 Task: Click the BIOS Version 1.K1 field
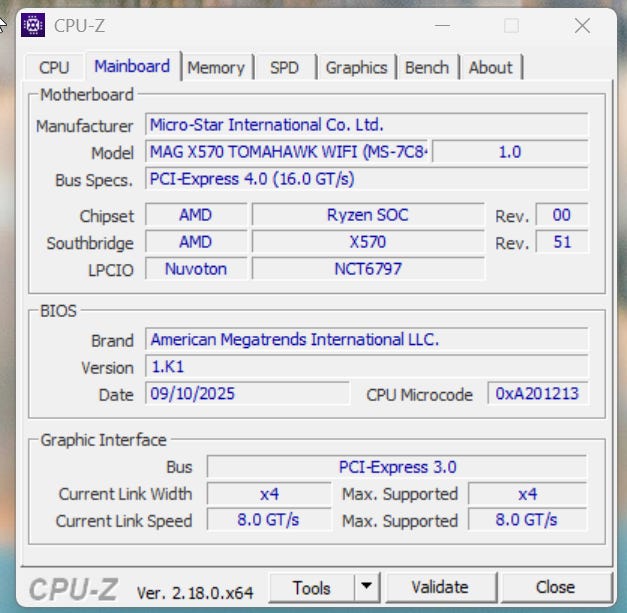tap(367, 367)
